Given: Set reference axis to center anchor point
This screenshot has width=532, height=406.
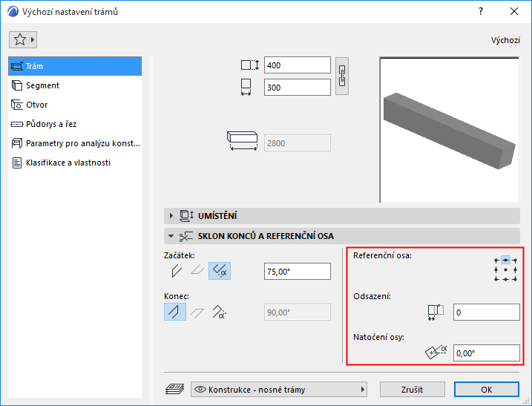Looking at the screenshot, I should [x=505, y=270].
